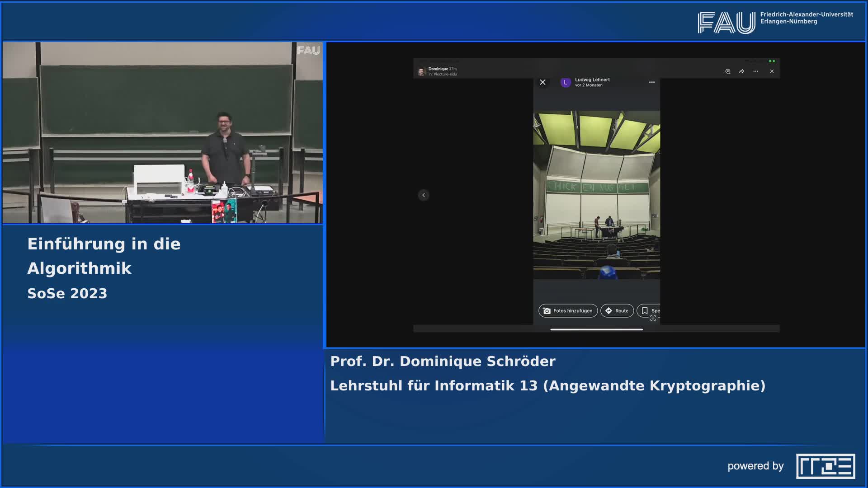The image size is (868, 488).
Task: Click the #lecture-eida channel link
Action: (x=445, y=75)
